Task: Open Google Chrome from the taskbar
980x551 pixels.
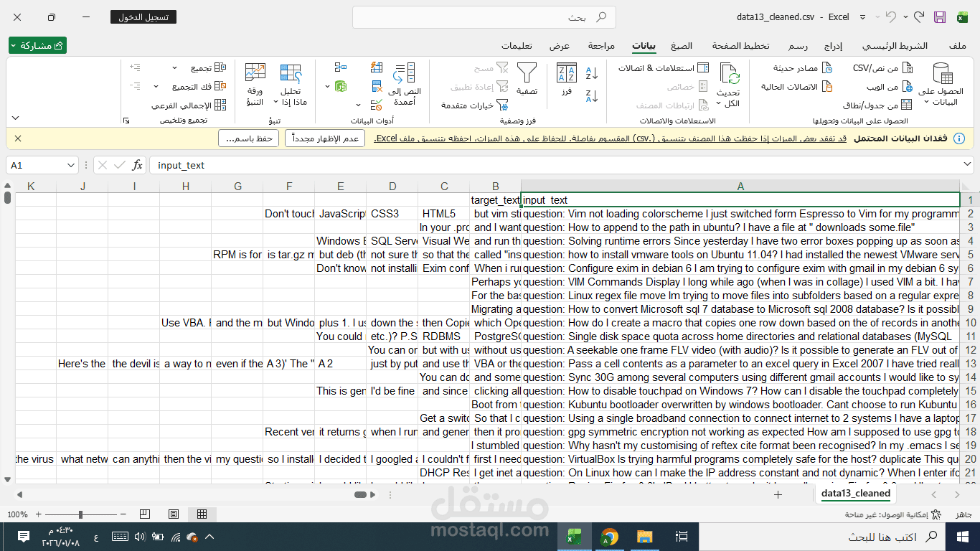Action: [x=609, y=537]
